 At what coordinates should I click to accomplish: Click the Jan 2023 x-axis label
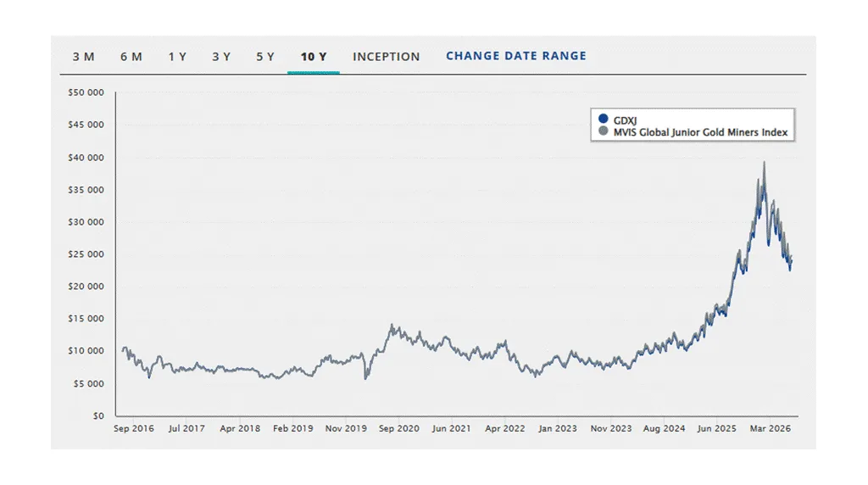pyautogui.click(x=558, y=428)
